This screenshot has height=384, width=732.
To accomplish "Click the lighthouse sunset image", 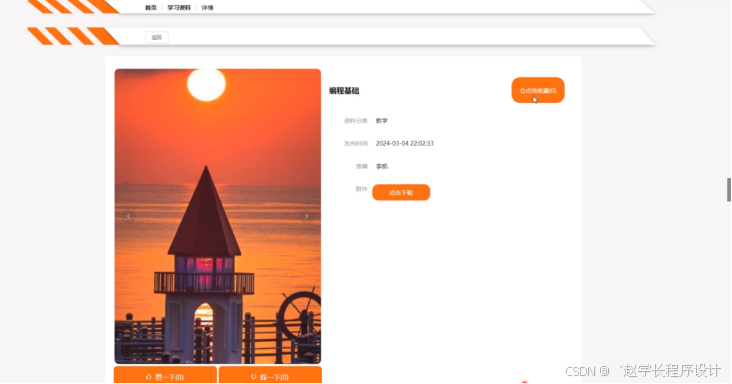I will (218, 216).
